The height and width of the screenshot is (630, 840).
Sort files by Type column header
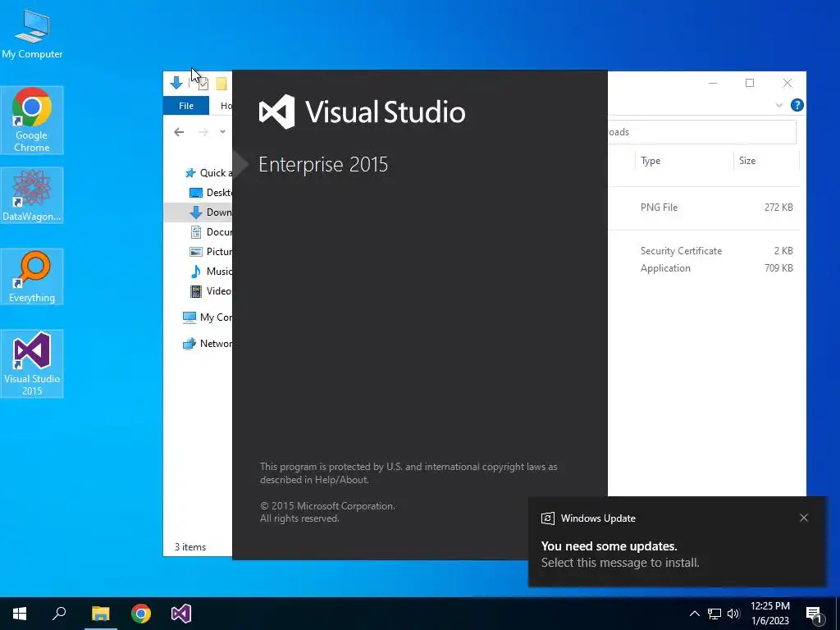click(x=684, y=161)
